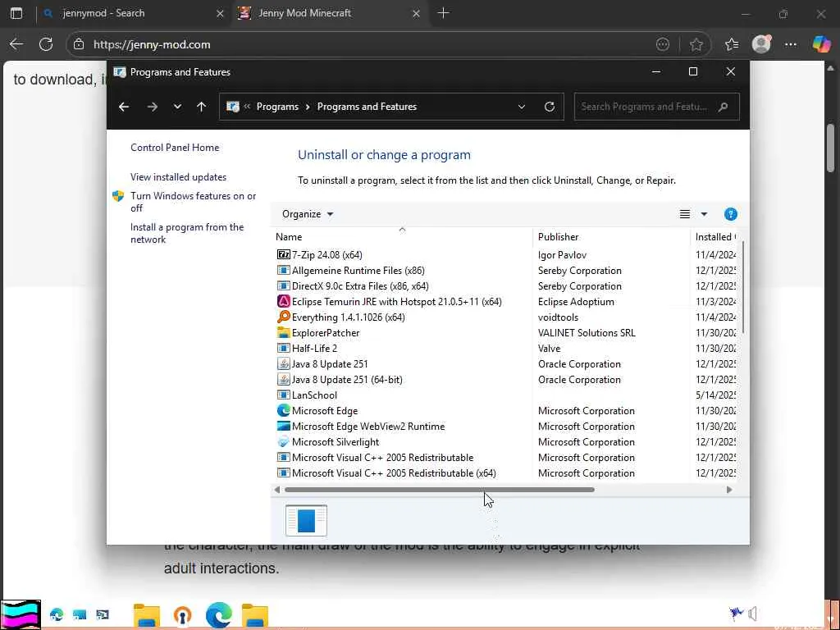Viewport: 840px width, 630px height.
Task: Open recent locations dropdown chevron
Action: click(x=177, y=107)
